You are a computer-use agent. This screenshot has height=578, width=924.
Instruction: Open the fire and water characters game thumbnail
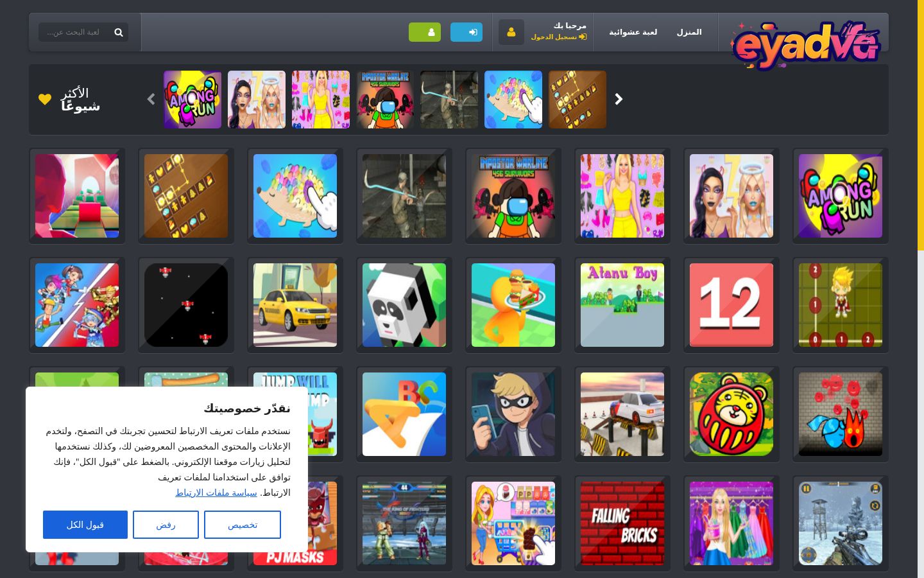pyautogui.click(x=841, y=414)
